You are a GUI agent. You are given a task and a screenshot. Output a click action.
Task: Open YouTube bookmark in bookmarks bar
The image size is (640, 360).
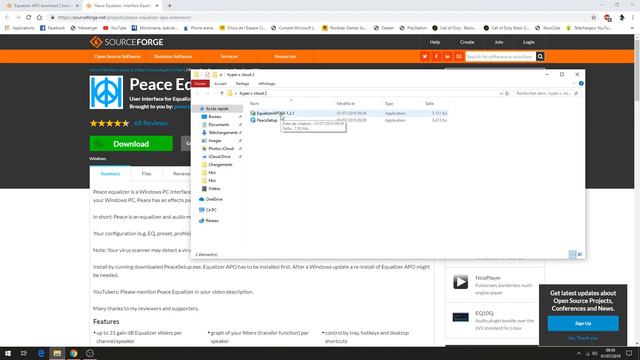[115, 28]
